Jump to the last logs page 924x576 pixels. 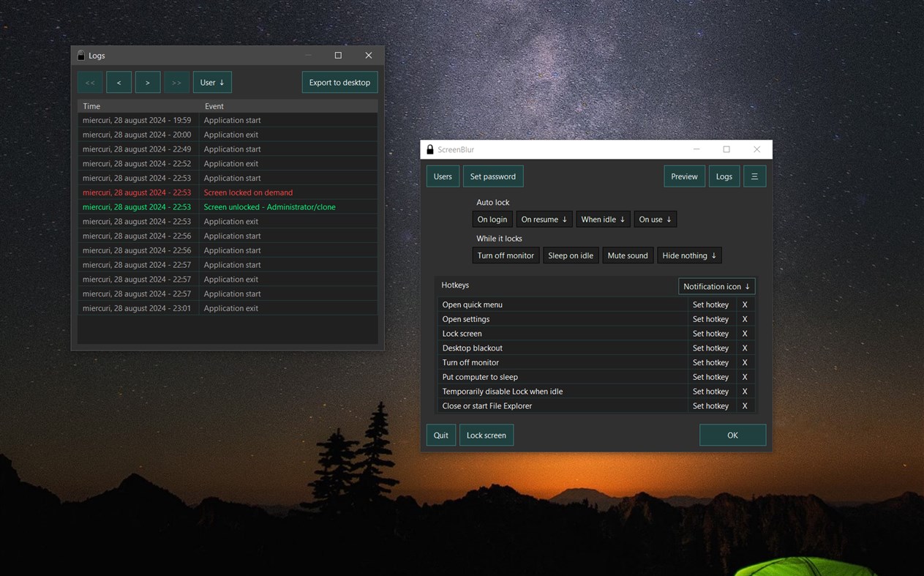pyautogui.click(x=176, y=82)
